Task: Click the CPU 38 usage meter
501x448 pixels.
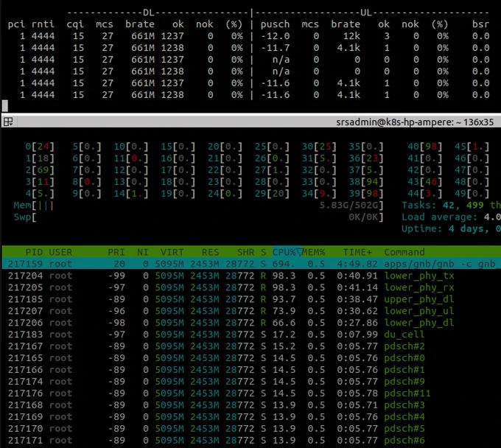Action: coord(366,181)
